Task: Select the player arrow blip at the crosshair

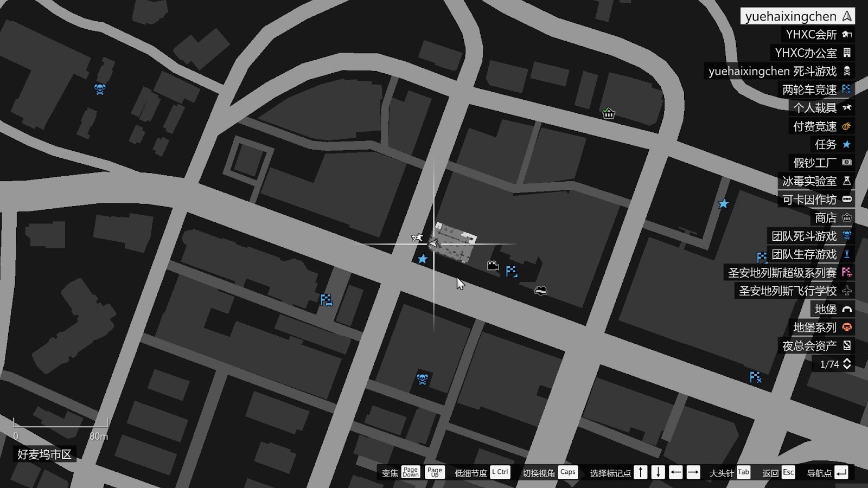Action: click(x=433, y=244)
